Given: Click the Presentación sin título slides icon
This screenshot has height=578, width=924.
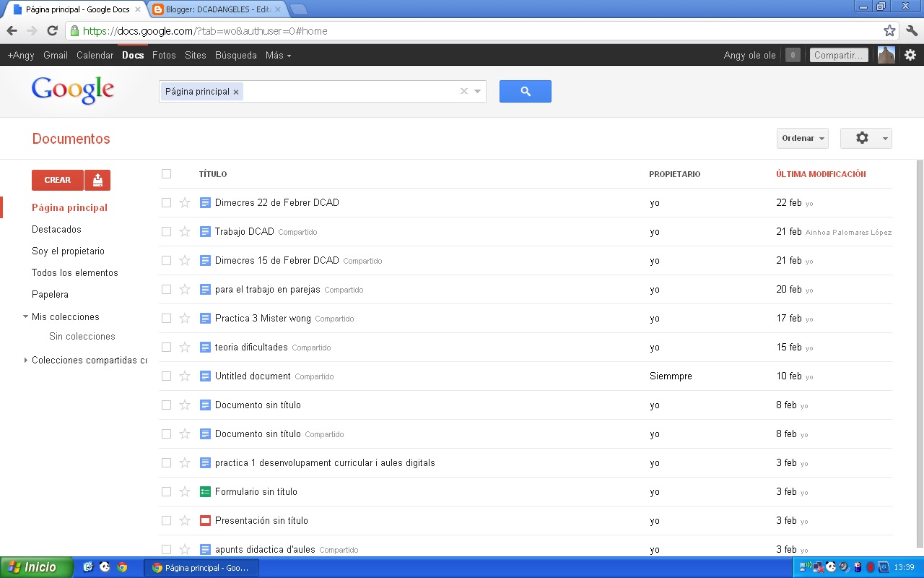Looking at the screenshot, I should tap(205, 520).
